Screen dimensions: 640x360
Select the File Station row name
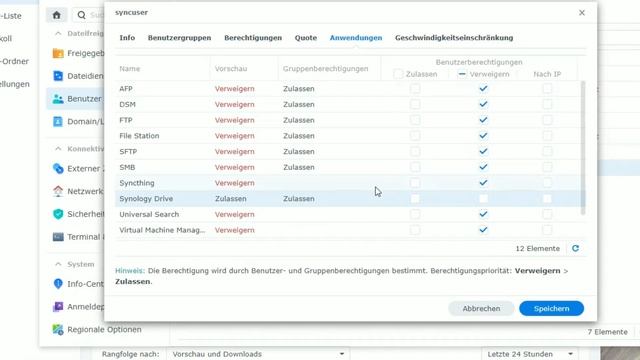click(139, 136)
